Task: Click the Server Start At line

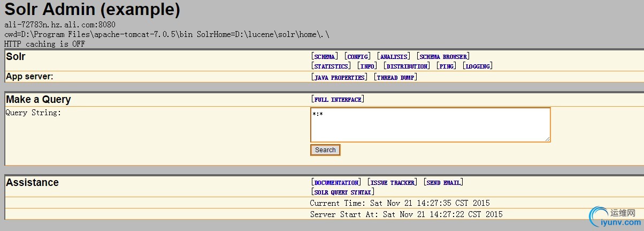Action: tap(406, 214)
